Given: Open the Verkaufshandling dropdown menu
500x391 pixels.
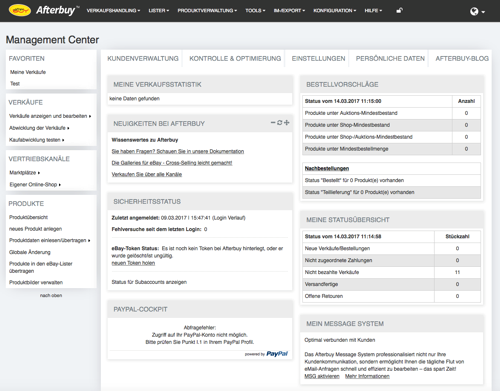Looking at the screenshot, I should click(113, 11).
